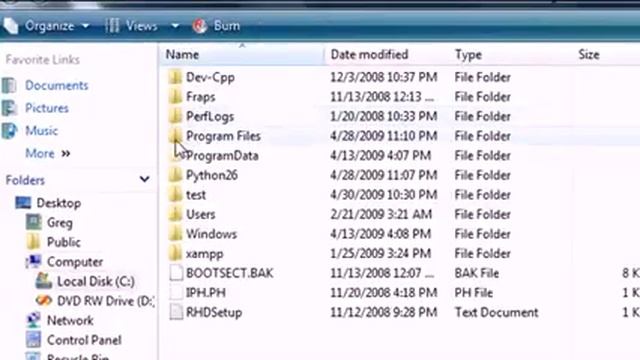Viewport: 640px width, 360px height.
Task: Open the Views dropdown arrow
Action: tap(175, 26)
